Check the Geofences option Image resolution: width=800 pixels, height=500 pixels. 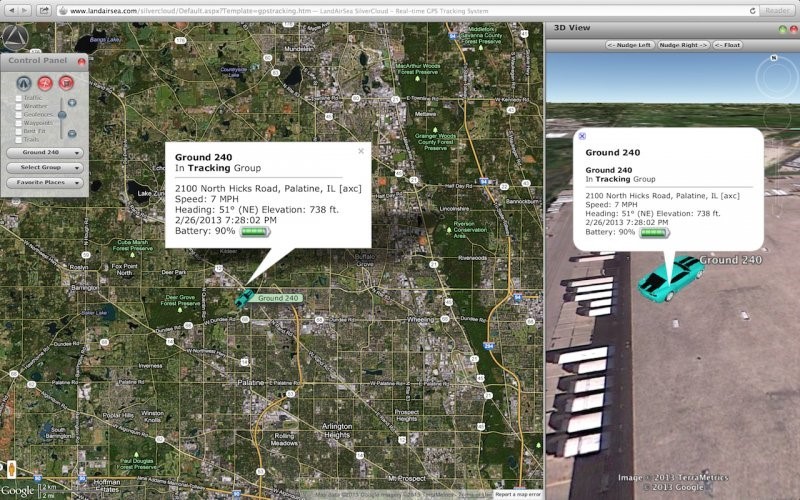[x=18, y=114]
